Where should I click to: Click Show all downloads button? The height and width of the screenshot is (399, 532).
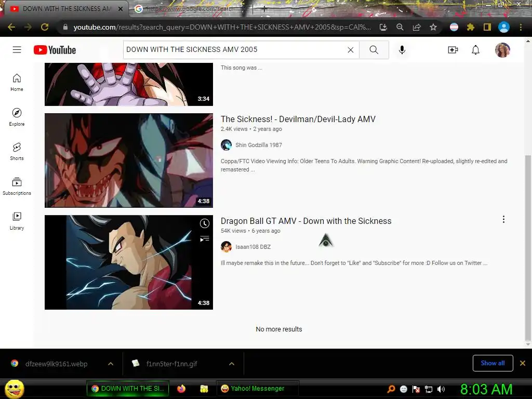493,363
